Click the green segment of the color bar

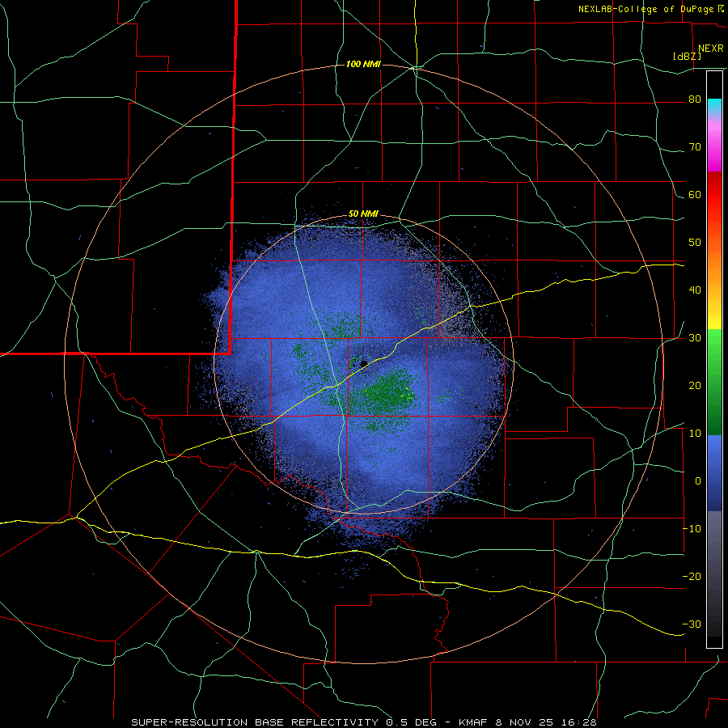tap(714, 382)
